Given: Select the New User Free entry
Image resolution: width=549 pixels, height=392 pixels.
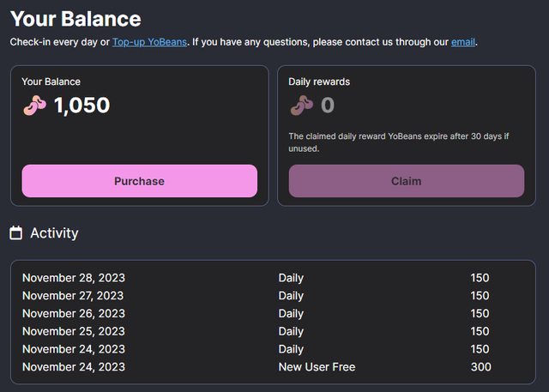Looking at the screenshot, I should pyautogui.click(x=317, y=367).
